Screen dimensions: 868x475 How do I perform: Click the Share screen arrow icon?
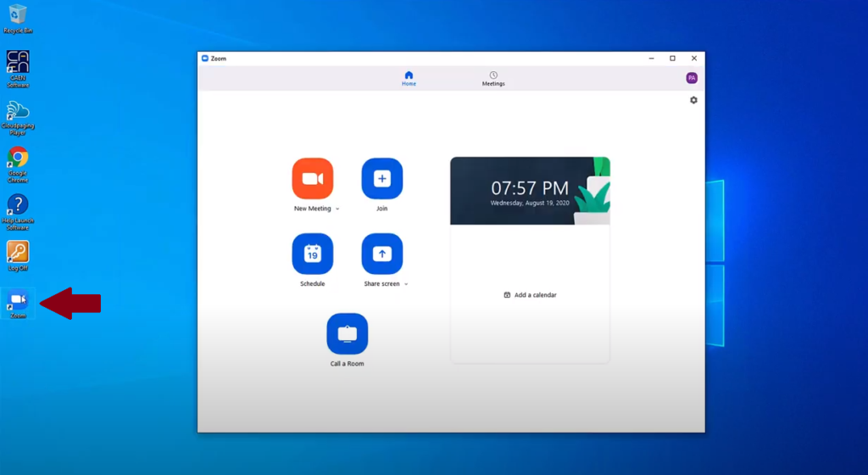tap(381, 254)
